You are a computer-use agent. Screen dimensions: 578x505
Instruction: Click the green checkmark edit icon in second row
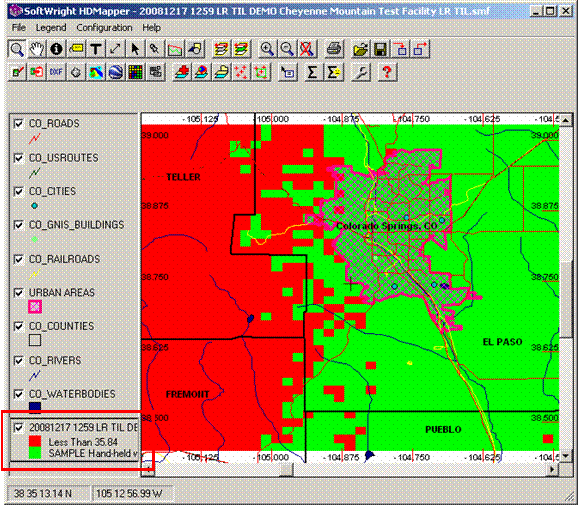pos(17,72)
